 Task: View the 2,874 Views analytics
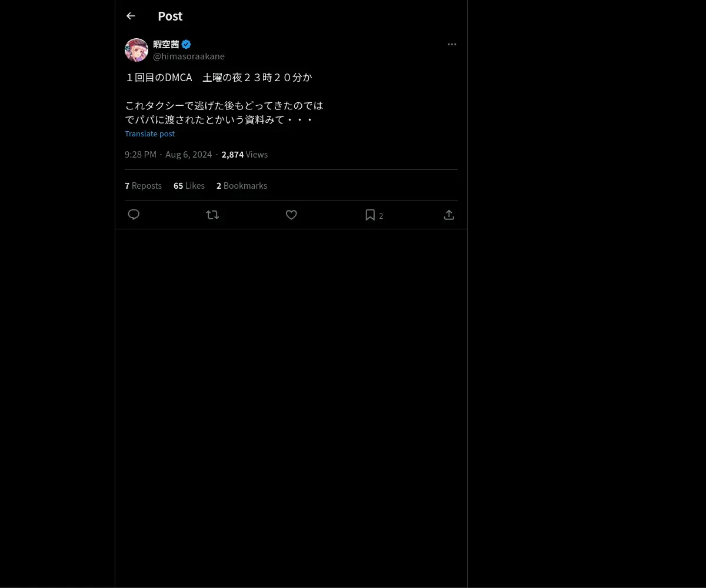coord(245,155)
